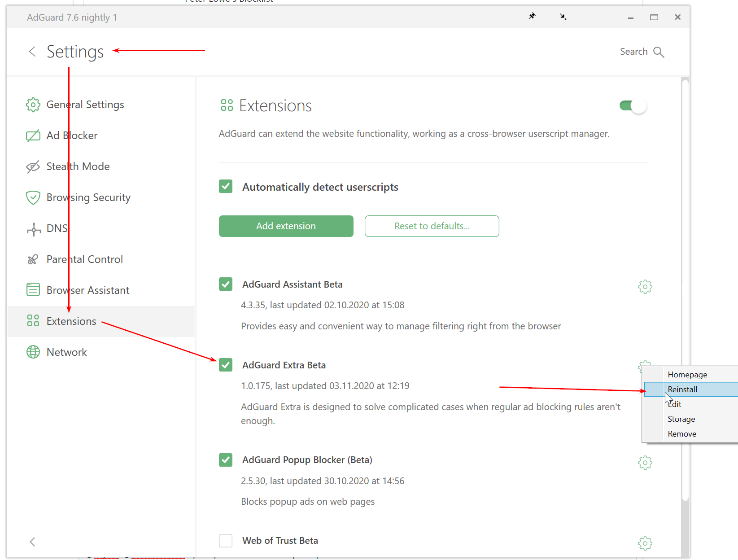Click the Extensions heading grid icon
The height and width of the screenshot is (560, 738).
tap(227, 105)
